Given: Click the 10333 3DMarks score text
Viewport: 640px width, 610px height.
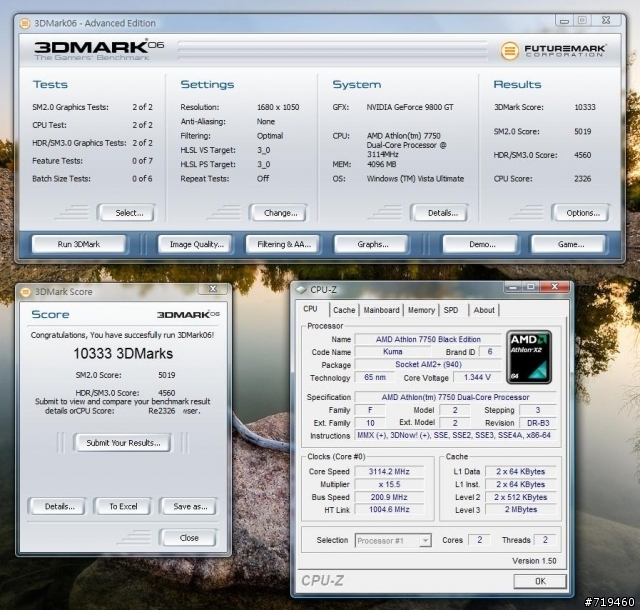Looking at the screenshot, I should coord(123,354).
